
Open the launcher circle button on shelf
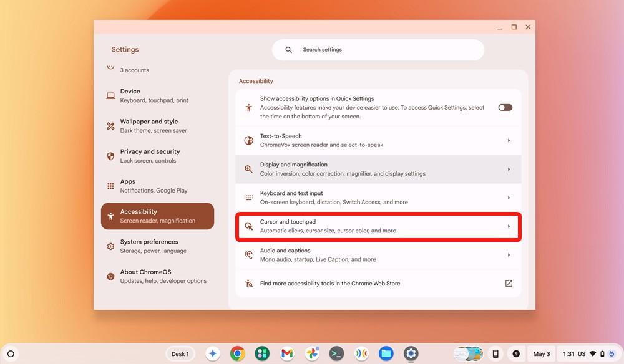(11, 353)
